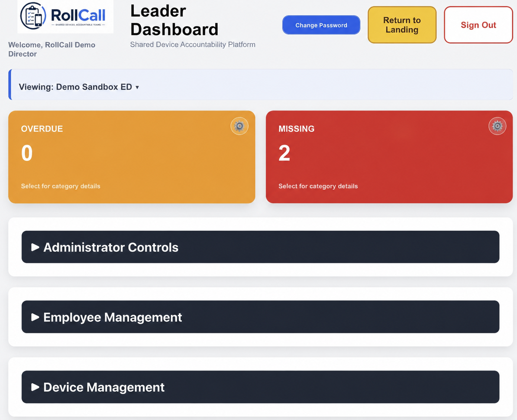Click the OVERDUE card title
Screen dimensions: 517x420
[x=42, y=129]
